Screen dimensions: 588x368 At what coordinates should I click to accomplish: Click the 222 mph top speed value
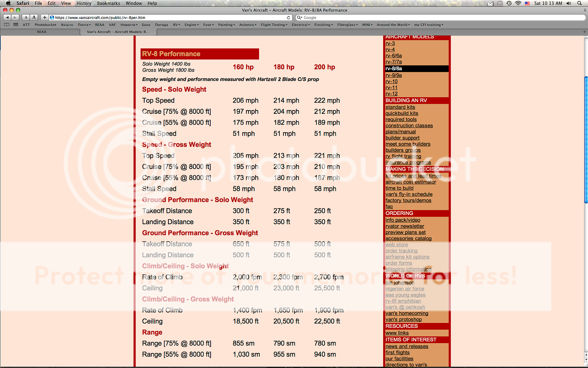click(x=327, y=101)
